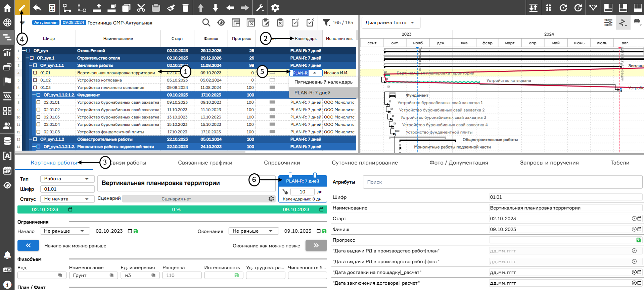This screenshot has height=290, width=644.
Task: Click the 09.08.2024 date badge
Action: 74,22
